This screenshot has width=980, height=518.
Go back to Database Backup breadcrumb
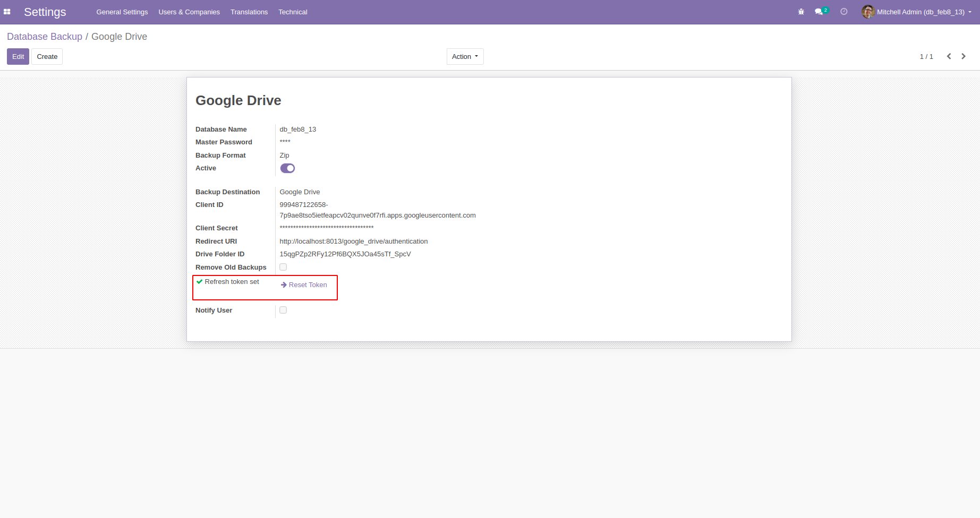(45, 37)
